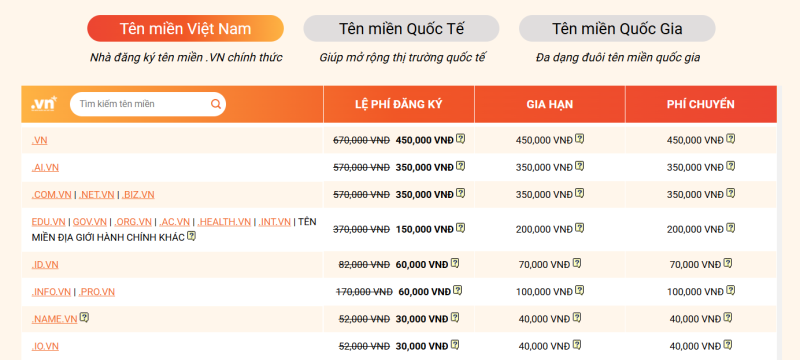800x360 pixels.
Task: Switch to Tên miền Quốc Gia tab
Action: [x=617, y=29]
